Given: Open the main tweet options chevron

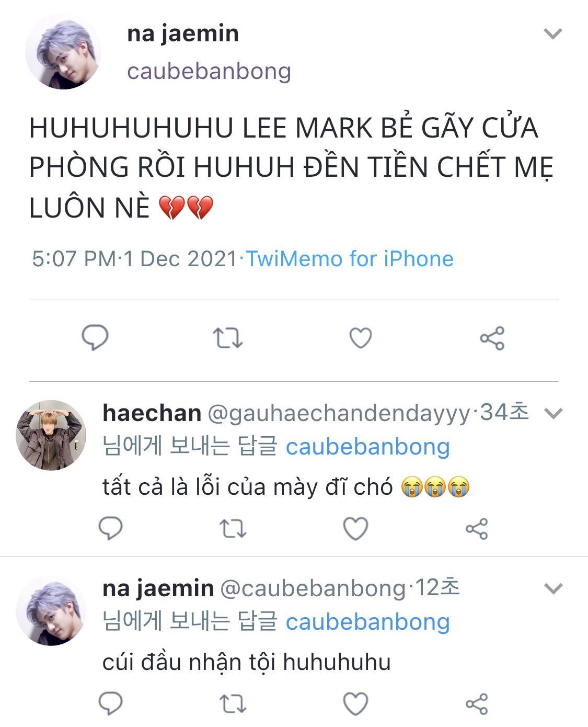Looking at the screenshot, I should [552, 34].
